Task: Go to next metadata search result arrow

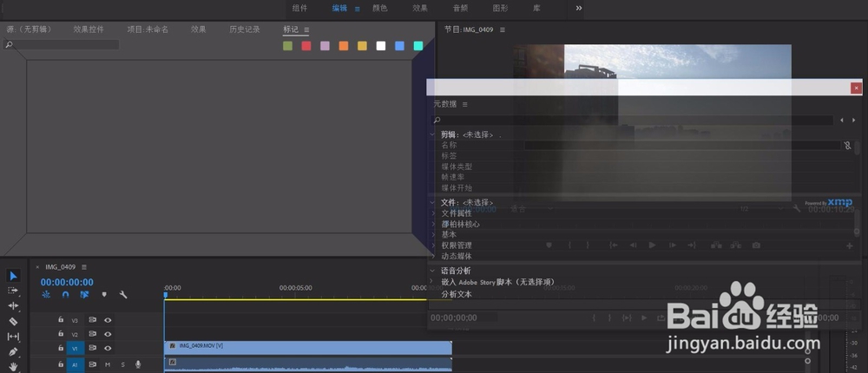Action: 854,120
